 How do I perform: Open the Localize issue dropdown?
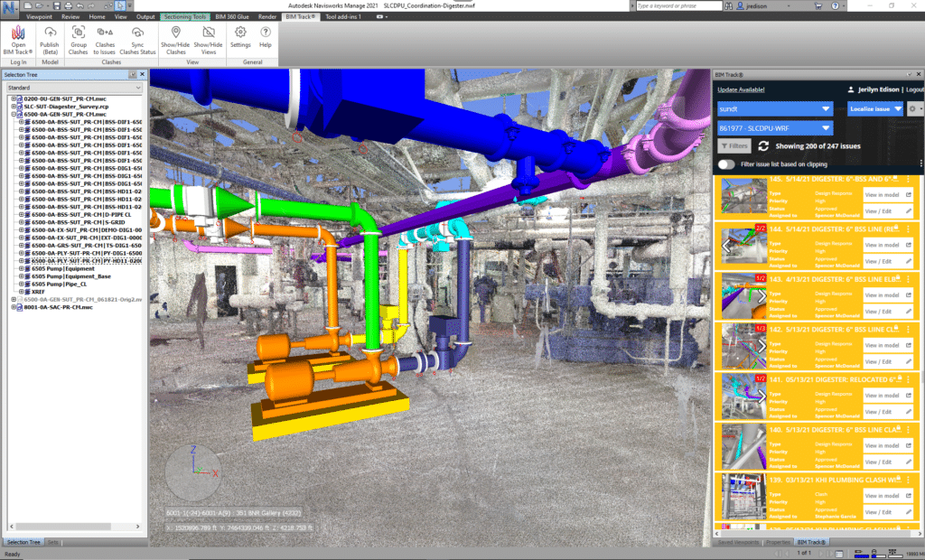875,109
